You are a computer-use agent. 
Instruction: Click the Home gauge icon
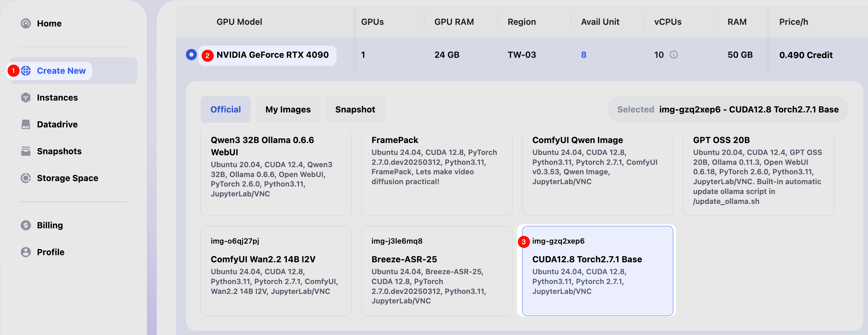[26, 23]
